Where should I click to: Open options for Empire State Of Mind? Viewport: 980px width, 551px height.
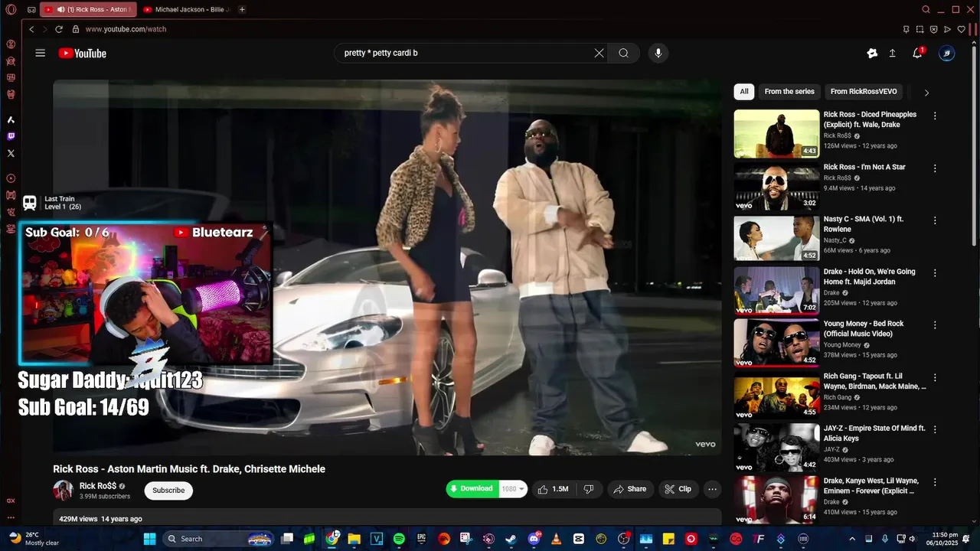coord(935,430)
